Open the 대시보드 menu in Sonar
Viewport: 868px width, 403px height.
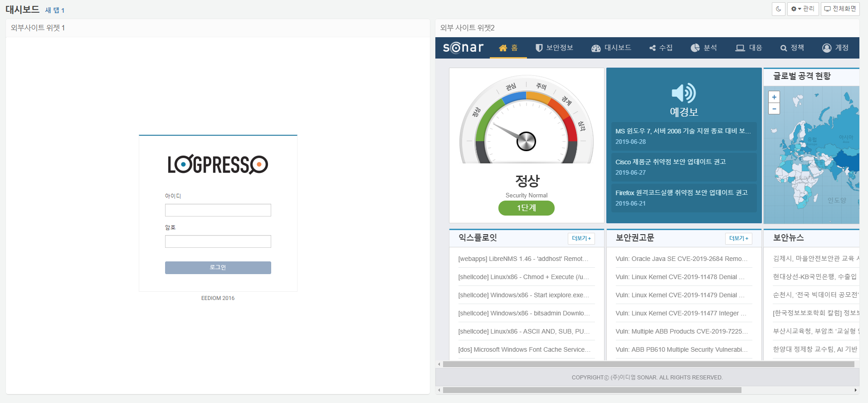click(611, 48)
